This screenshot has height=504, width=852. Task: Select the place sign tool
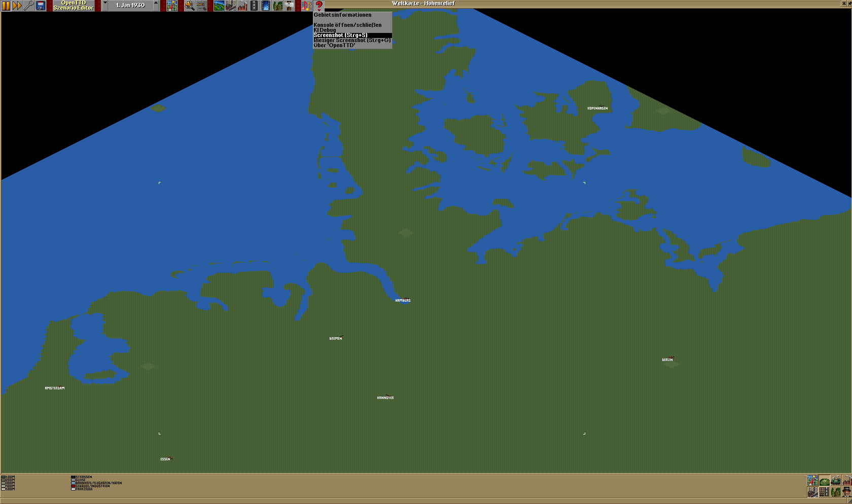point(290,6)
